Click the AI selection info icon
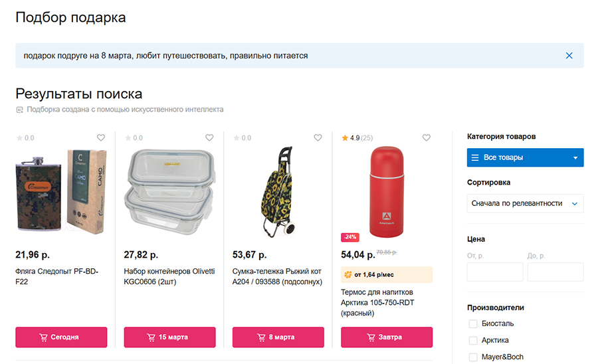Image resolution: width=598 pixels, height=364 pixels. (20, 110)
